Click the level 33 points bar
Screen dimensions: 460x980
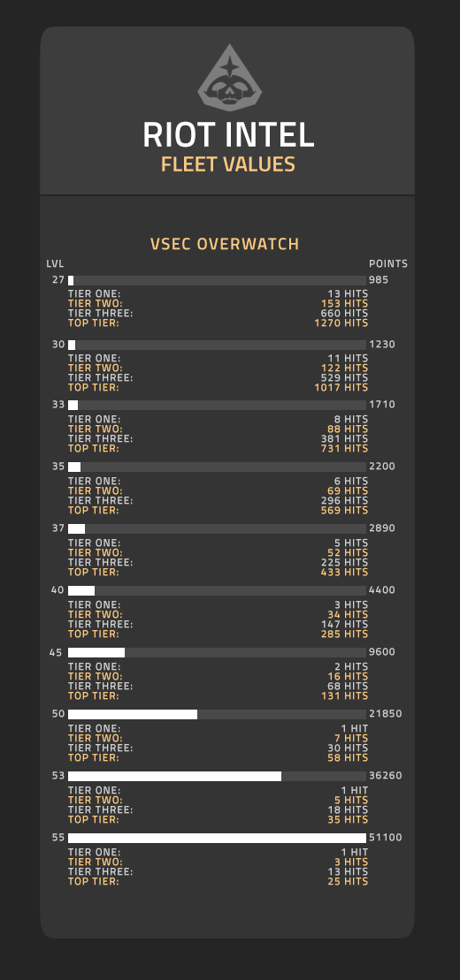(x=217, y=405)
